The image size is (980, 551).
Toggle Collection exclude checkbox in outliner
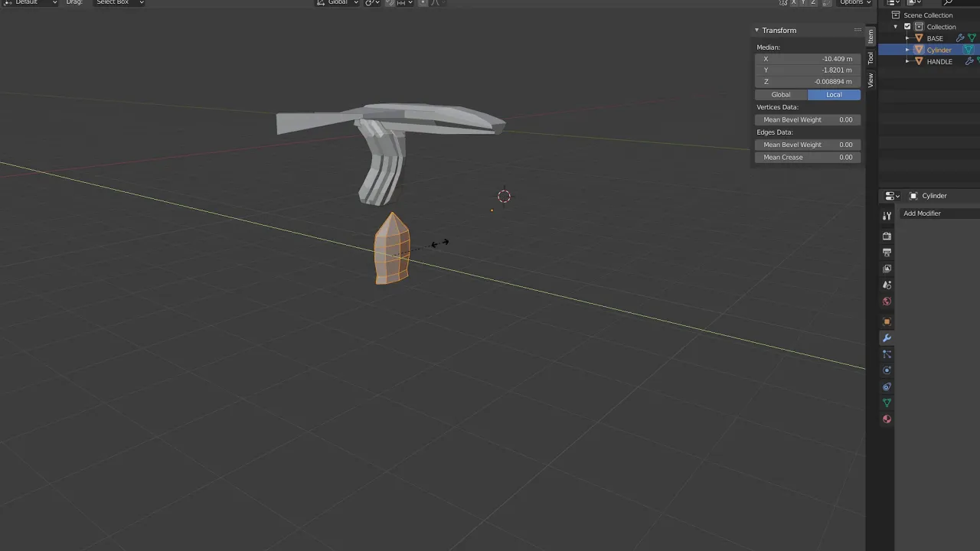(907, 27)
